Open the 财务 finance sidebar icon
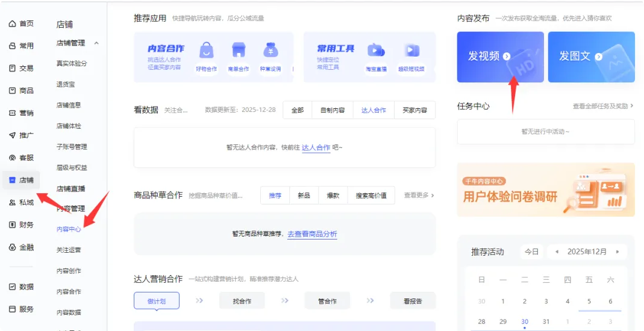 coord(12,224)
